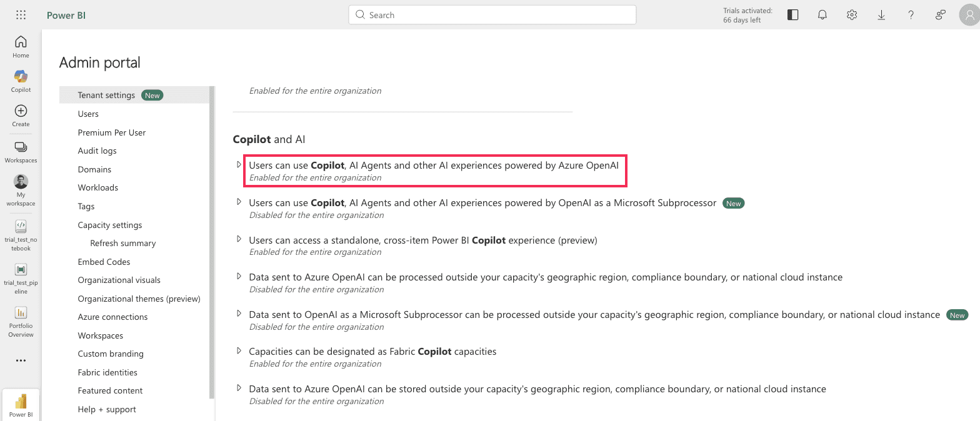Screen dimensions: 980x421
Task: Click in the Search box
Action: (492, 15)
